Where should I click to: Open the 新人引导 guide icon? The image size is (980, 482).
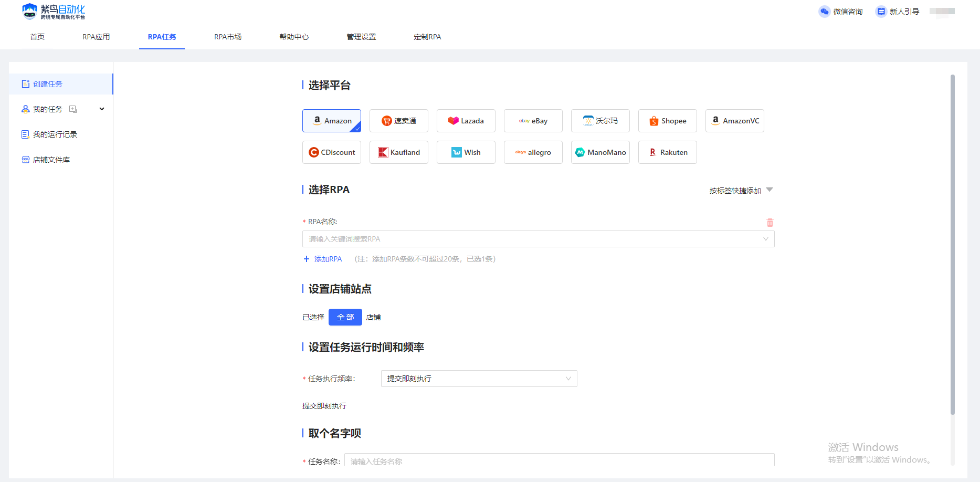coord(881,12)
